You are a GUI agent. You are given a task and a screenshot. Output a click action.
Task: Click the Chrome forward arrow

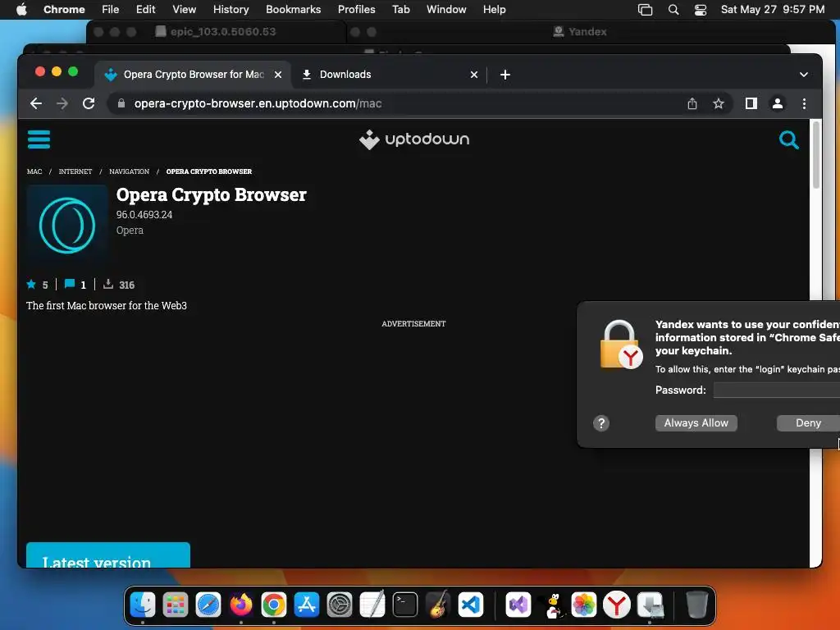[62, 103]
